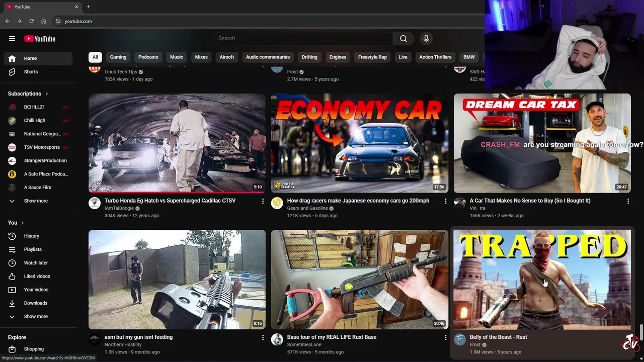Viewport: 644px width, 362px height.
Task: Open Playlists in sidebar
Action: coord(38,250)
